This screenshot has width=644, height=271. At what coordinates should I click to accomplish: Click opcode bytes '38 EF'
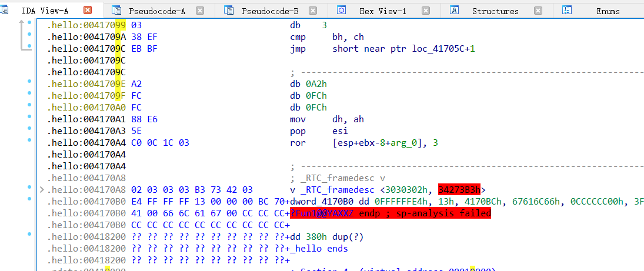144,38
